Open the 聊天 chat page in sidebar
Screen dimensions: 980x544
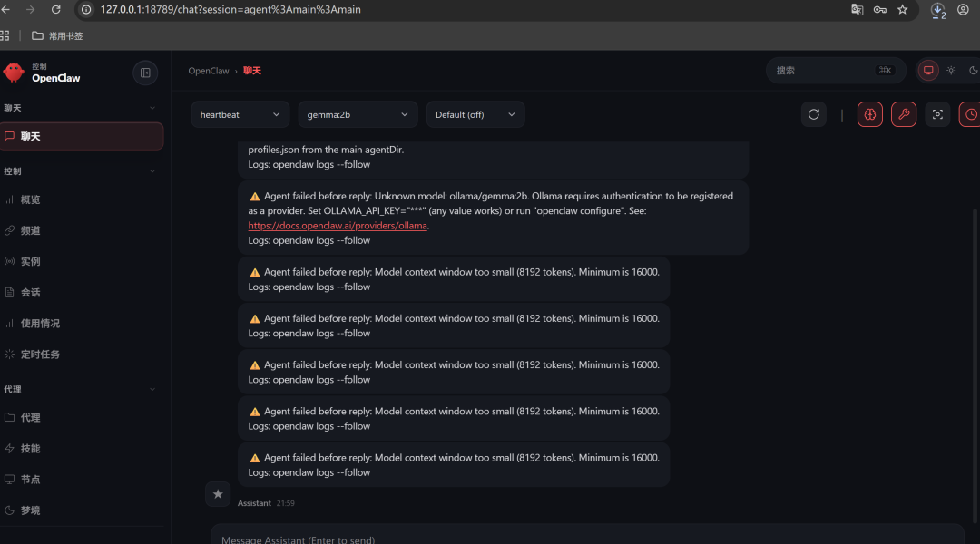(x=82, y=136)
